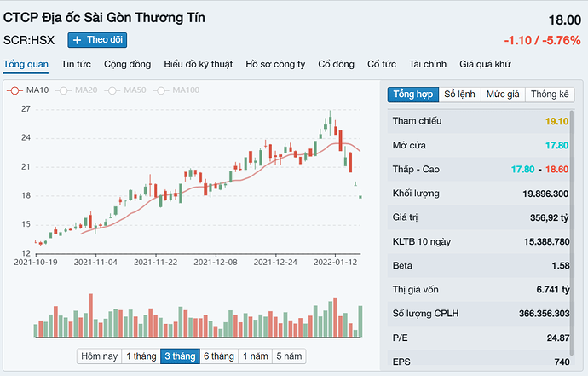588x376 pixels.
Task: Switch to the Sổ lệnh panel
Action: pyautogui.click(x=460, y=95)
